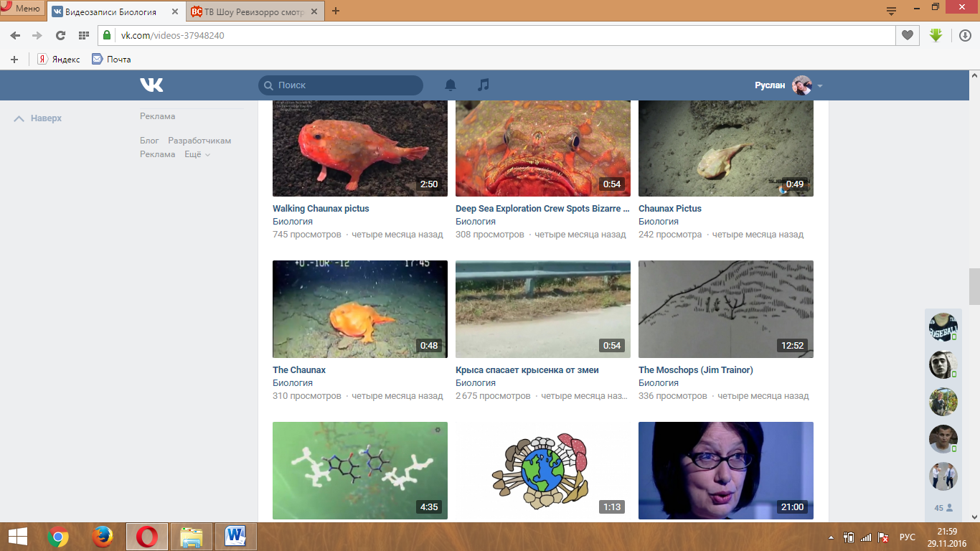
Task: Click browser reload icon
Action: [60, 35]
